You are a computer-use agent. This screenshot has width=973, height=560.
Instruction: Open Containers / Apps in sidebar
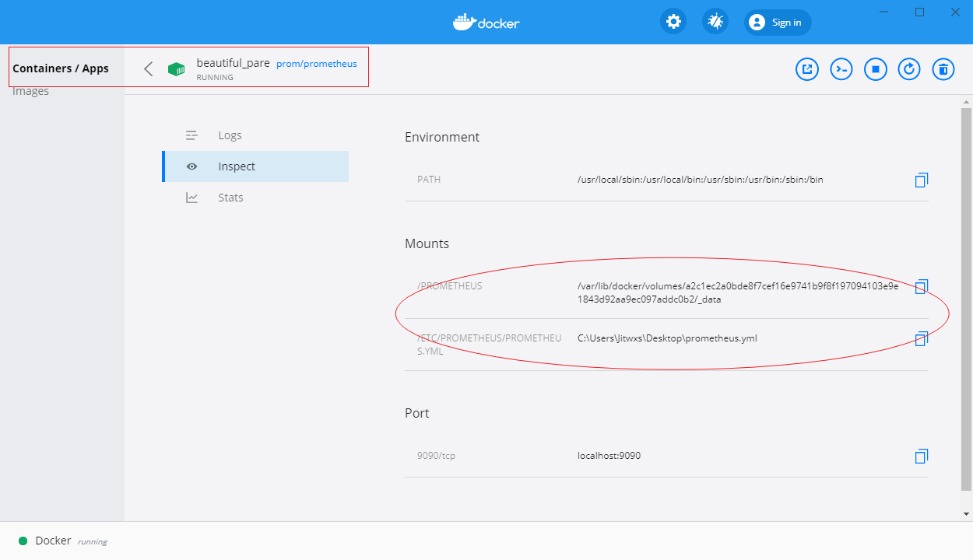[61, 68]
